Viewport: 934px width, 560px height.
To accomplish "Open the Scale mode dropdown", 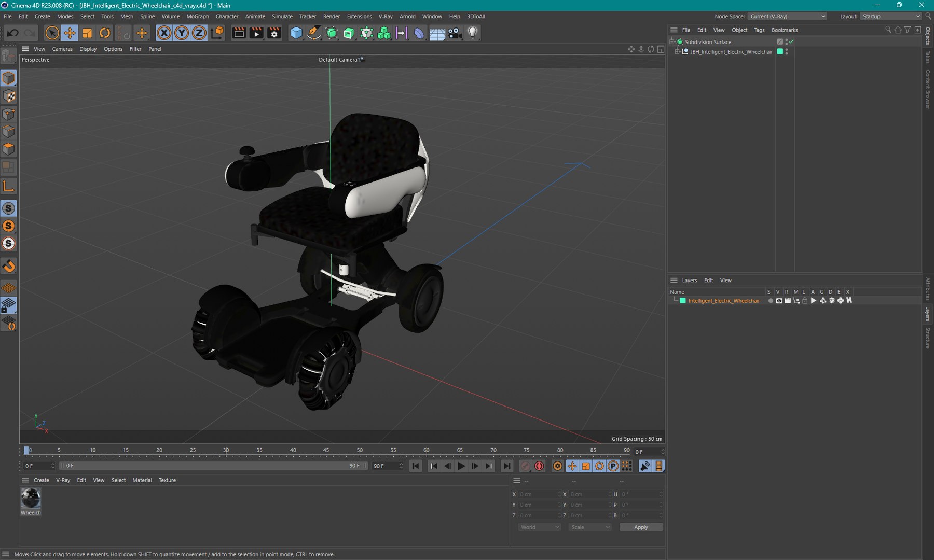I will [x=590, y=527].
